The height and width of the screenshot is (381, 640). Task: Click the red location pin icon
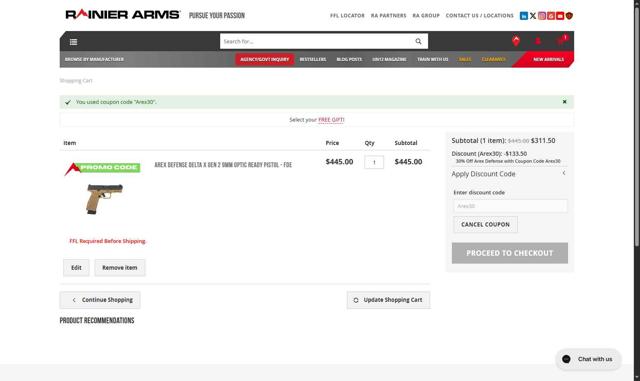[x=516, y=41]
